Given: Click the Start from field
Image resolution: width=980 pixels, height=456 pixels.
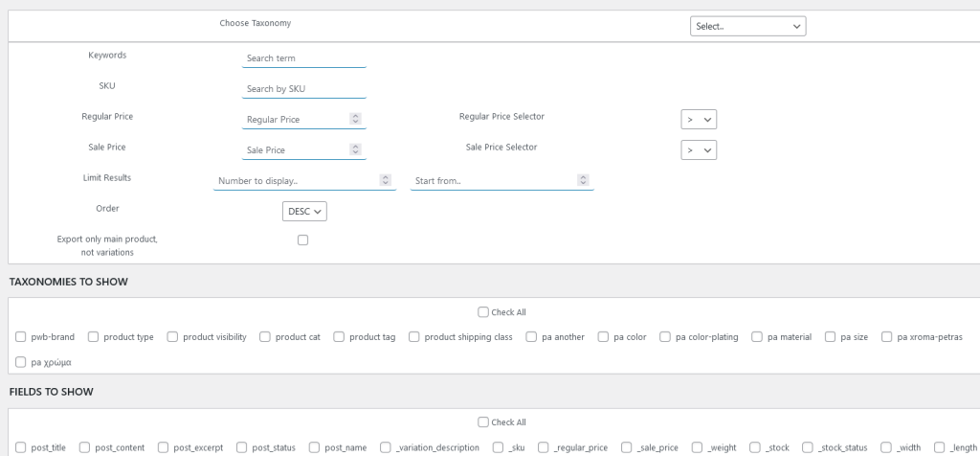Looking at the screenshot, I should click(501, 181).
